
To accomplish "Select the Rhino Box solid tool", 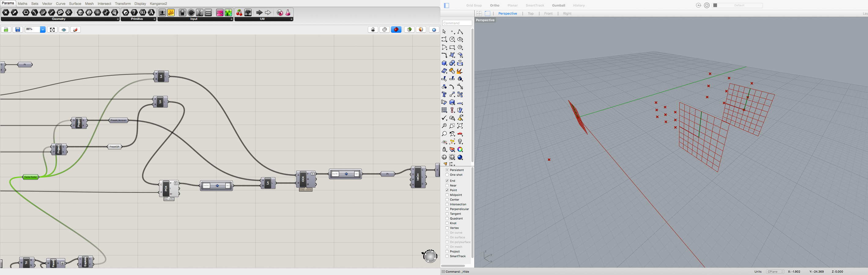I will (x=445, y=63).
